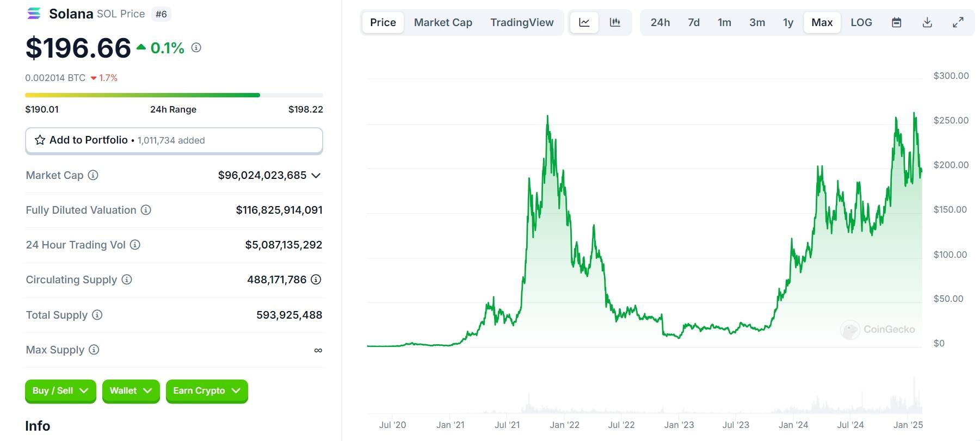Viewport: 980px width, 441px height.
Task: Click the 0.002014 BTC value
Action: pos(55,78)
